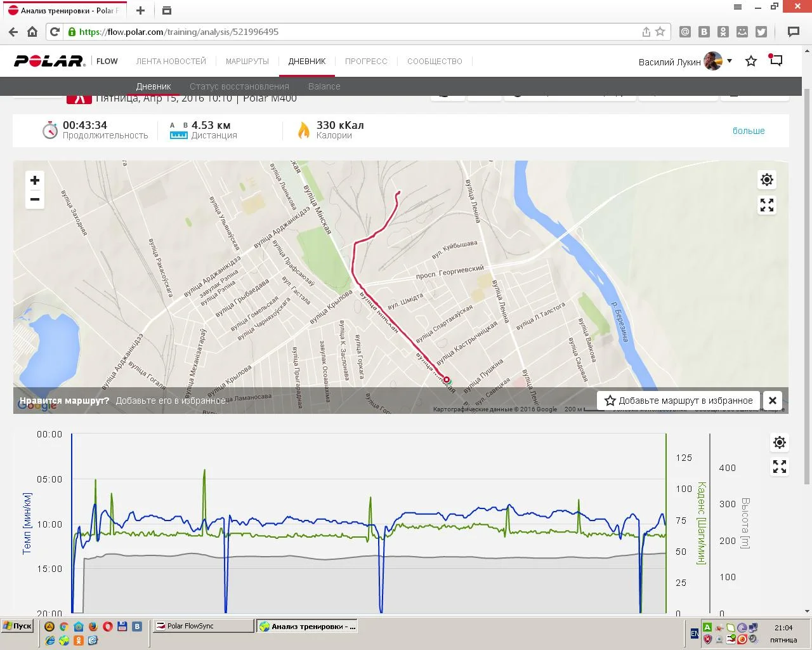
Task: Switch to the Balance tab
Action: 324,86
